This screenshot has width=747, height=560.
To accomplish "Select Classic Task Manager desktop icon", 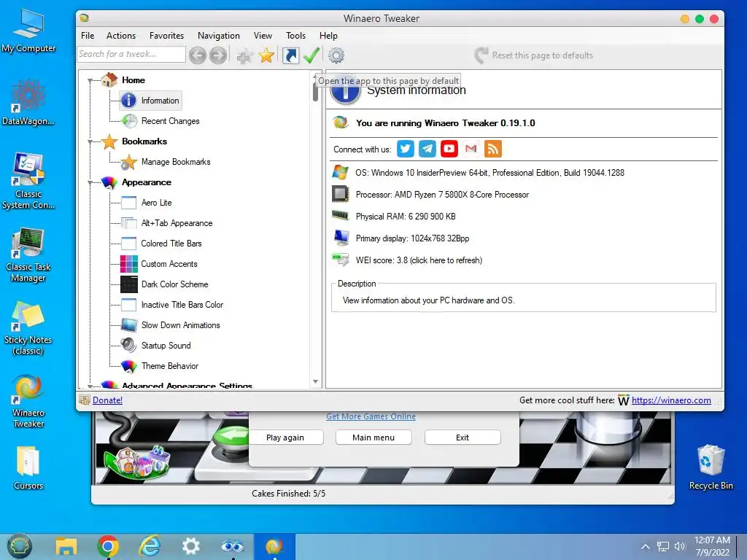I will [28, 254].
